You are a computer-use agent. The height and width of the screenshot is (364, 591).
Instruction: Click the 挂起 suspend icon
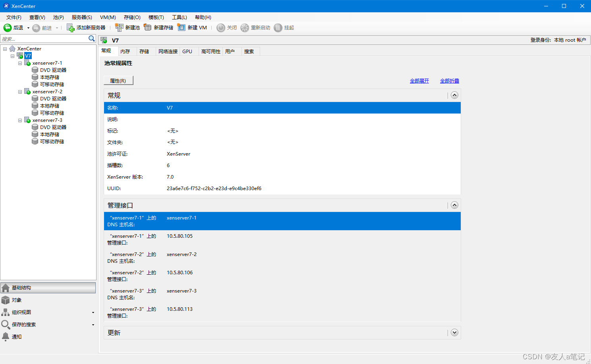pos(278,27)
